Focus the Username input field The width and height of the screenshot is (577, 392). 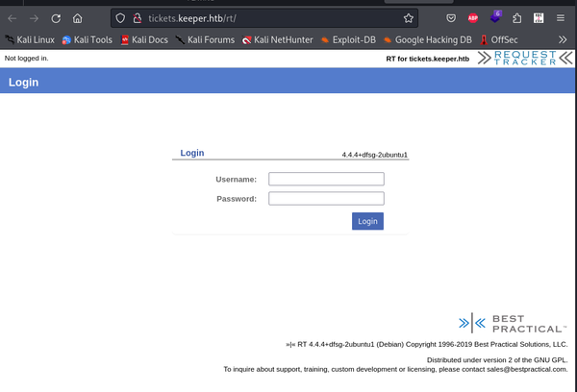(x=326, y=179)
